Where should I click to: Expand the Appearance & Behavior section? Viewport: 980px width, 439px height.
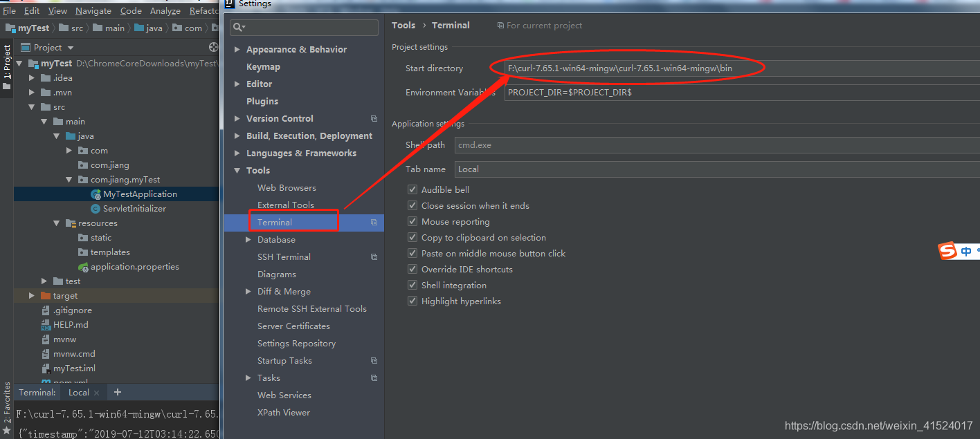(x=236, y=49)
